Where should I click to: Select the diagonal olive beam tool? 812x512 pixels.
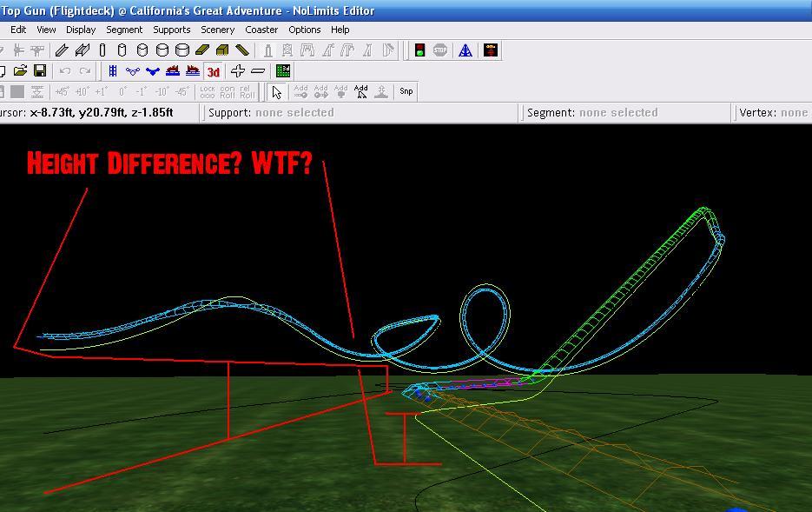242,50
